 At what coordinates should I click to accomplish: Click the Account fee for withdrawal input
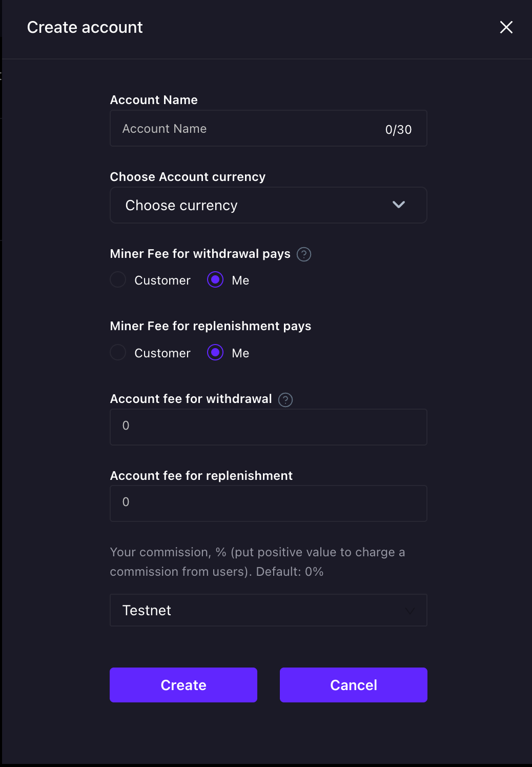coord(268,427)
